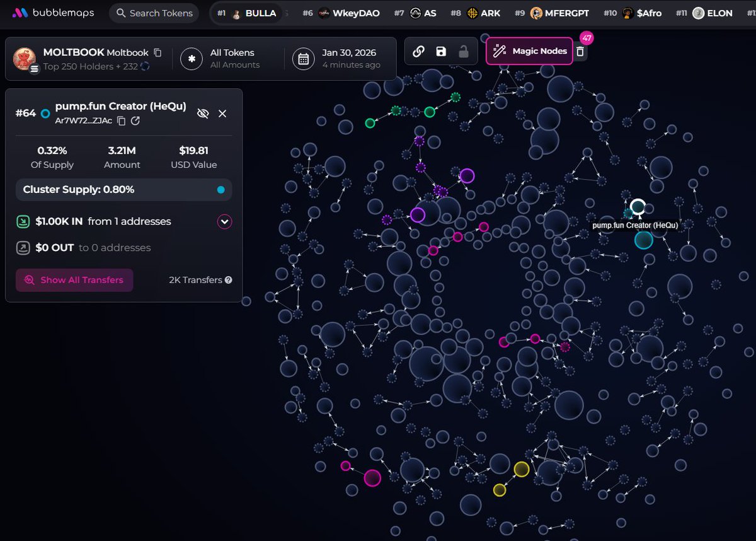
Task: Select trending token #7 AS
Action: [x=415, y=13]
